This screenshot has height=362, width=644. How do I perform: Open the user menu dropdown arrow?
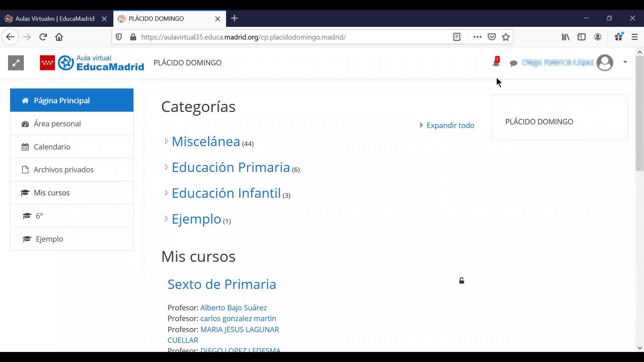pyautogui.click(x=625, y=62)
